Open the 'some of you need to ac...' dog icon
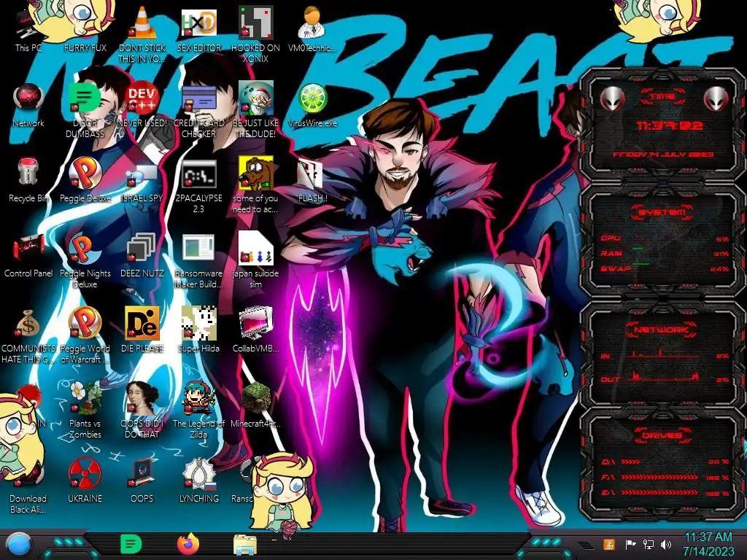Viewport: 747px width, 560px height. (x=256, y=186)
